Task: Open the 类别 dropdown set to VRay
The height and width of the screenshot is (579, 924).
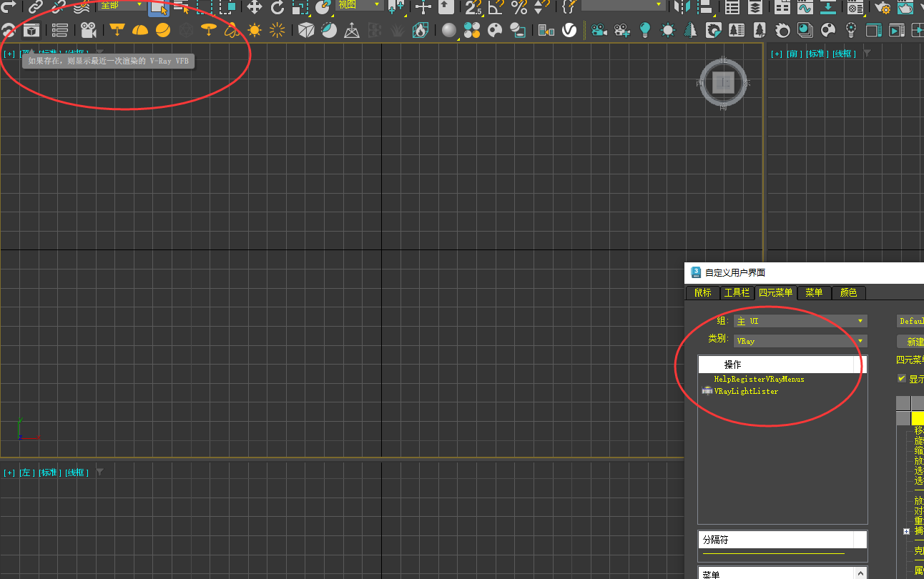Action: click(x=800, y=341)
